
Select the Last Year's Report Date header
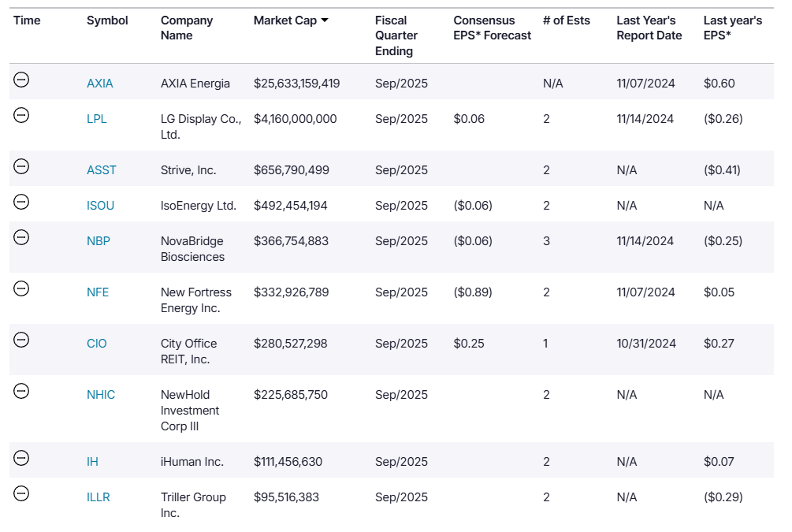click(x=649, y=28)
